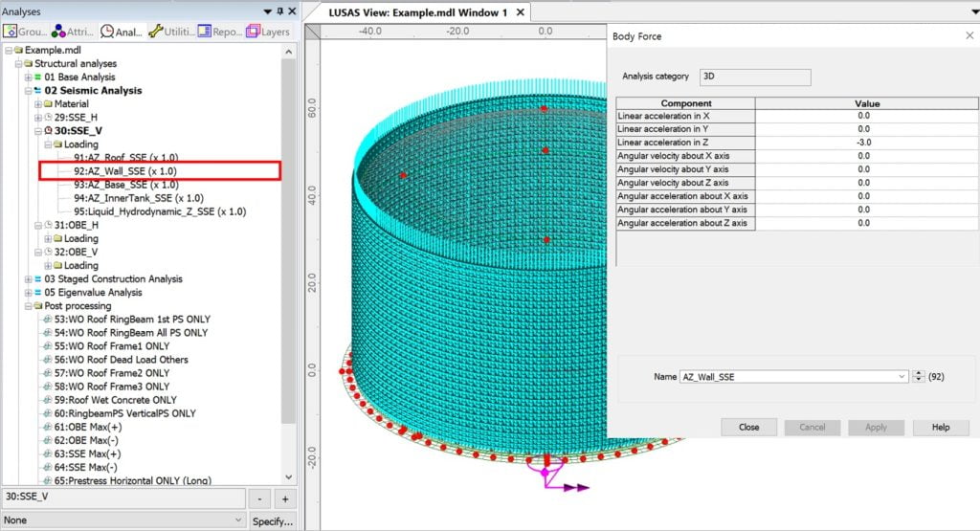
Task: Switch to the Layers panel tab
Action: click(254, 32)
